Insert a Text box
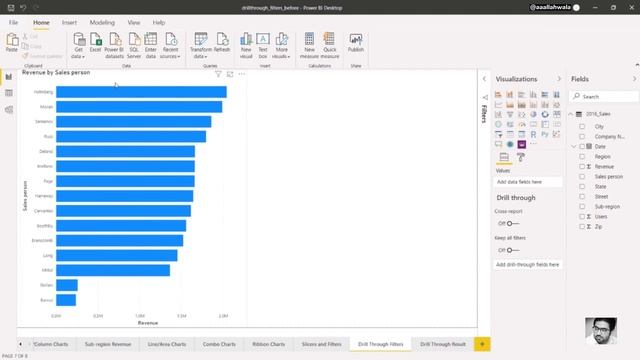Viewport: 640px width, 360px height. point(263,46)
